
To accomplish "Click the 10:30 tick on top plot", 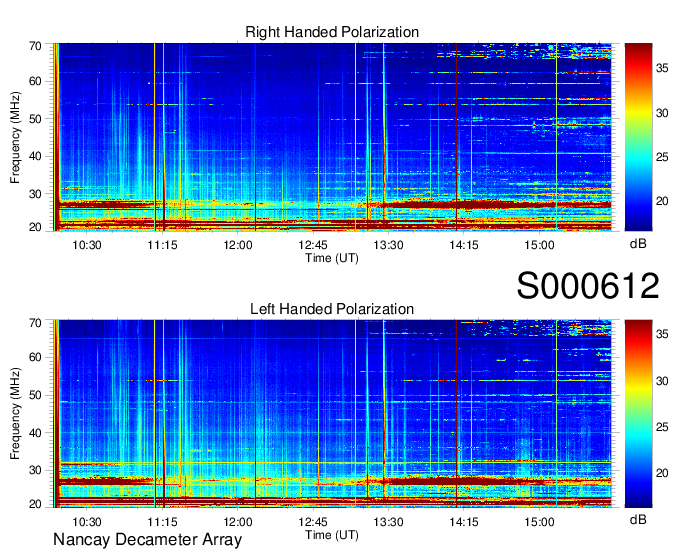I will coord(87,245).
